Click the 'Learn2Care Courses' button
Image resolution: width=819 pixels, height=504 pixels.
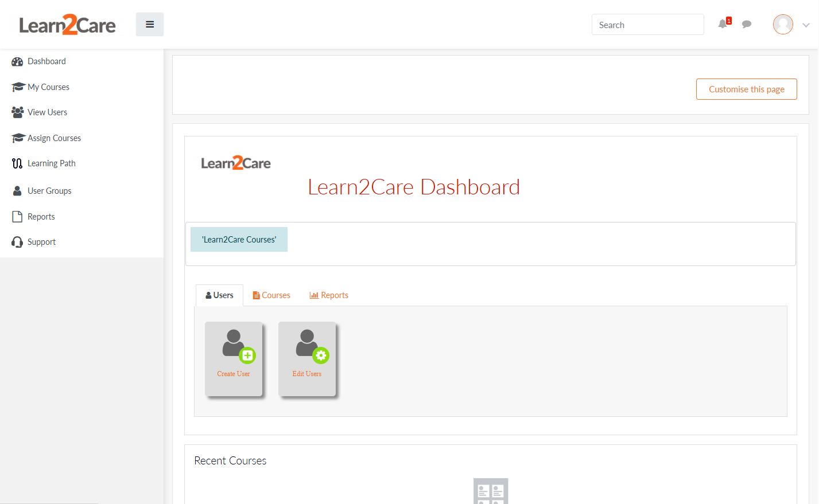click(239, 240)
